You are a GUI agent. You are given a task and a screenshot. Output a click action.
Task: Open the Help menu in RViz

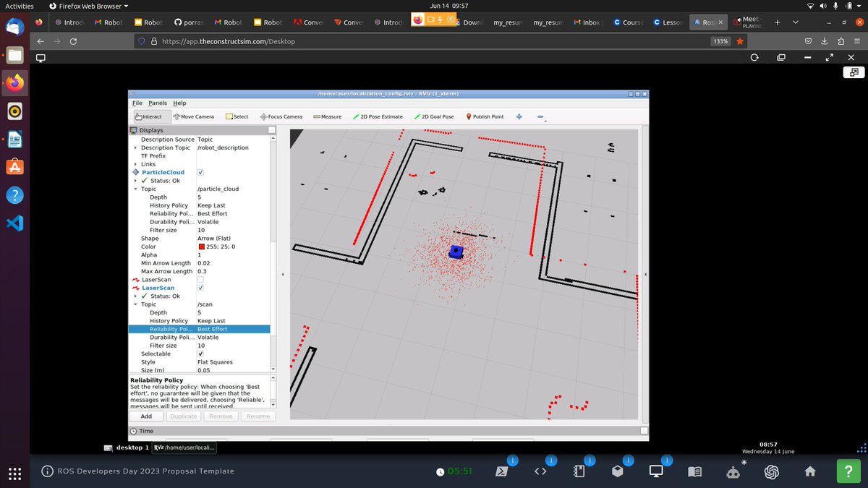click(x=179, y=103)
